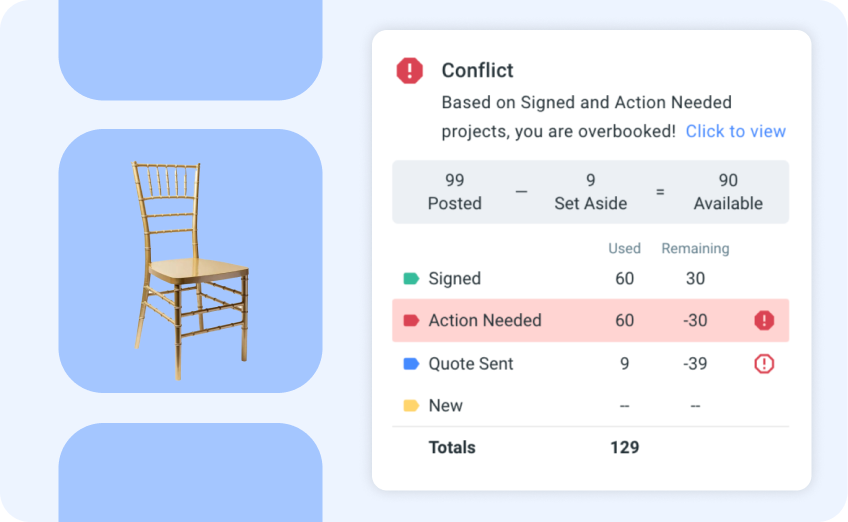Select the gold chair thumbnail

point(190,261)
